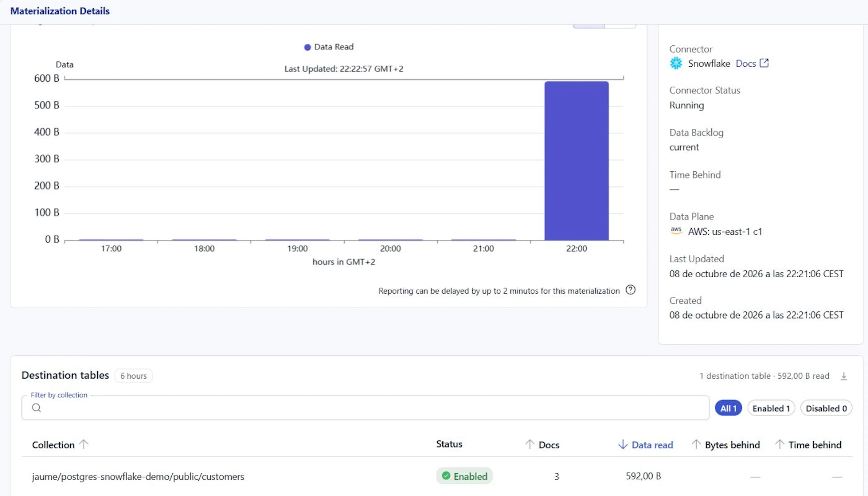Sort ascending by Docs column
The width and height of the screenshot is (868, 496).
[x=529, y=444]
